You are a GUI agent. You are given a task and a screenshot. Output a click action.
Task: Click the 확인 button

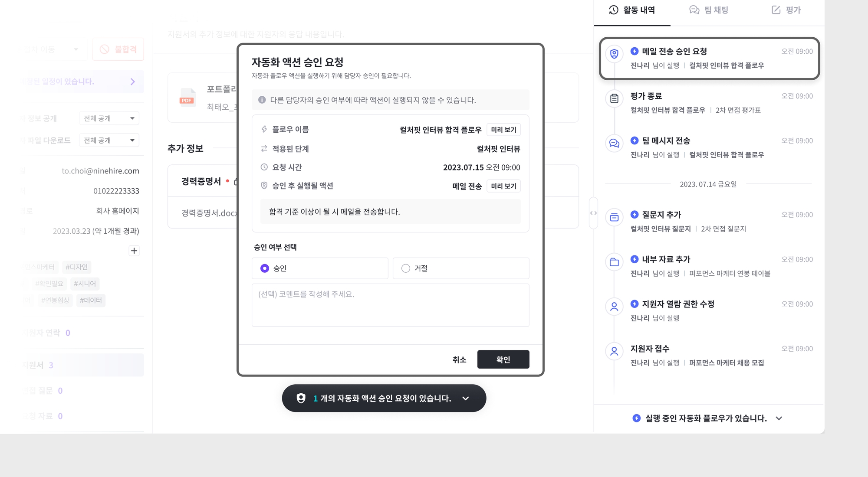503,359
